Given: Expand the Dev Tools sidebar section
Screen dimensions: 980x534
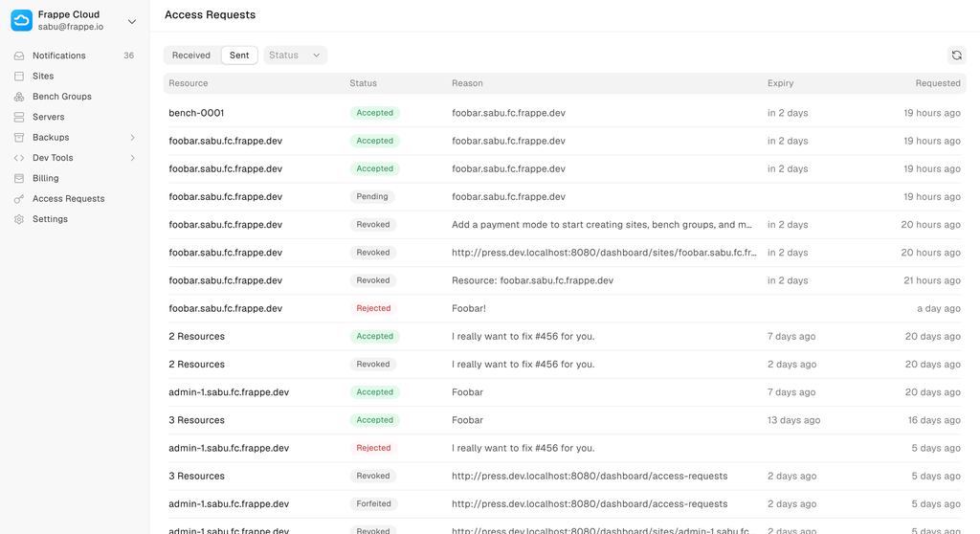Looking at the screenshot, I should coord(132,158).
